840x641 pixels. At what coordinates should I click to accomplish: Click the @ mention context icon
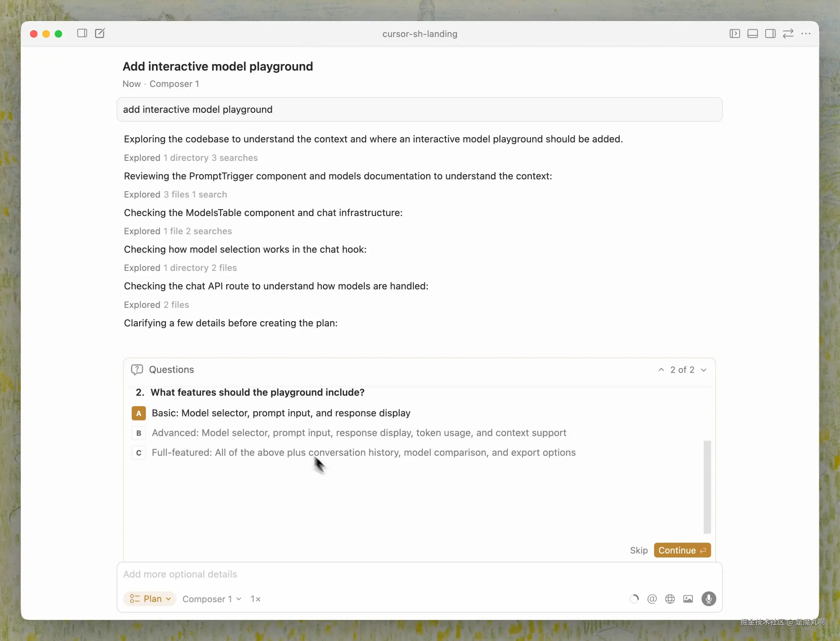(x=652, y=599)
